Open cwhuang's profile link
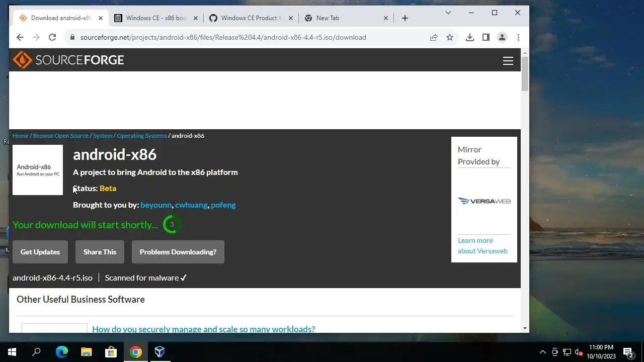The width and height of the screenshot is (644, 362). [191, 205]
